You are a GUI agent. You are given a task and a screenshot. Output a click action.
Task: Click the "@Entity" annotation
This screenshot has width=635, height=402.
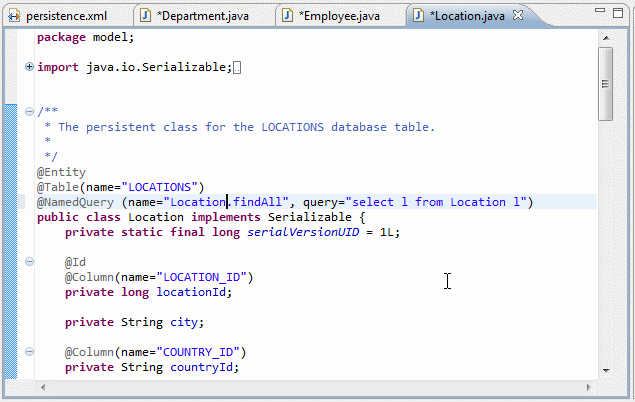[x=61, y=172]
